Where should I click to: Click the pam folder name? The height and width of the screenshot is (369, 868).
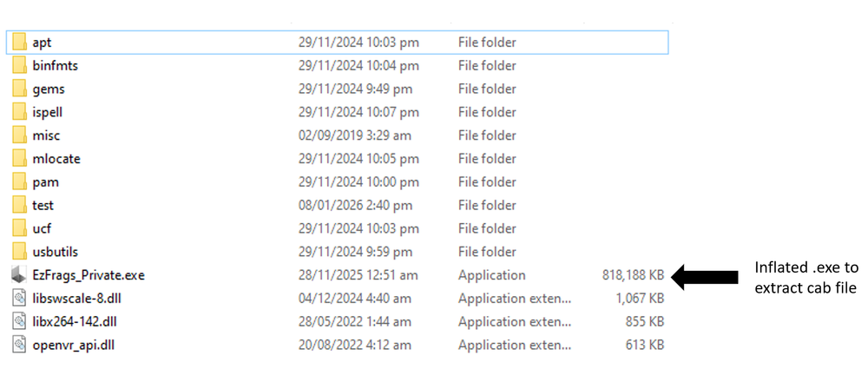coord(45,182)
